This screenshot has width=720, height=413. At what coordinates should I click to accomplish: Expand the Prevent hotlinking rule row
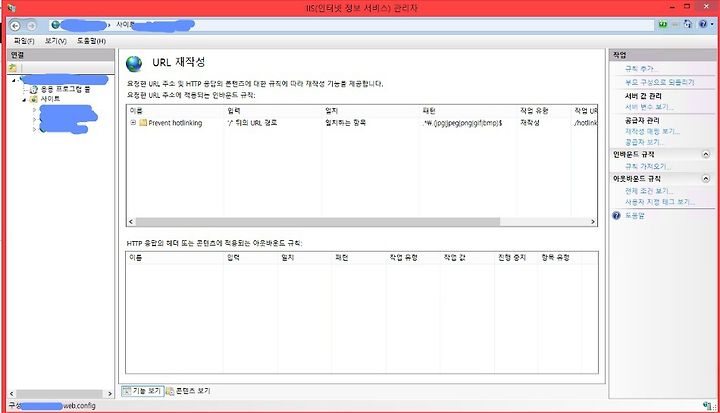pos(133,123)
